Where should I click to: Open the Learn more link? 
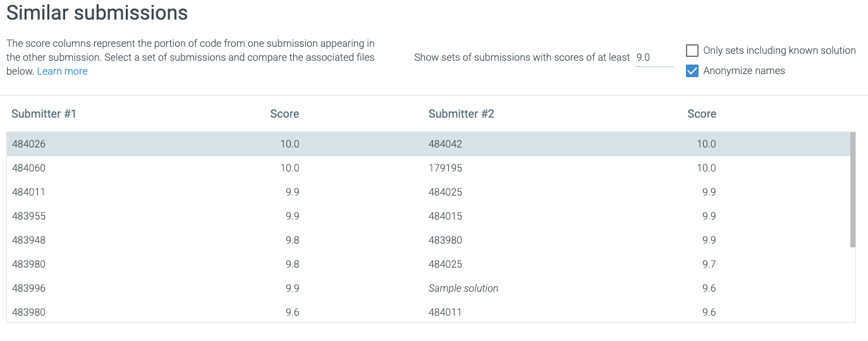pyautogui.click(x=62, y=71)
